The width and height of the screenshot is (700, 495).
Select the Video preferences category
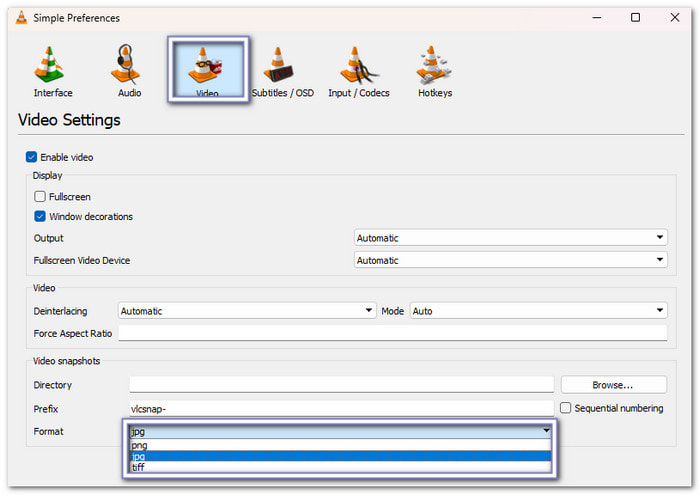[208, 70]
